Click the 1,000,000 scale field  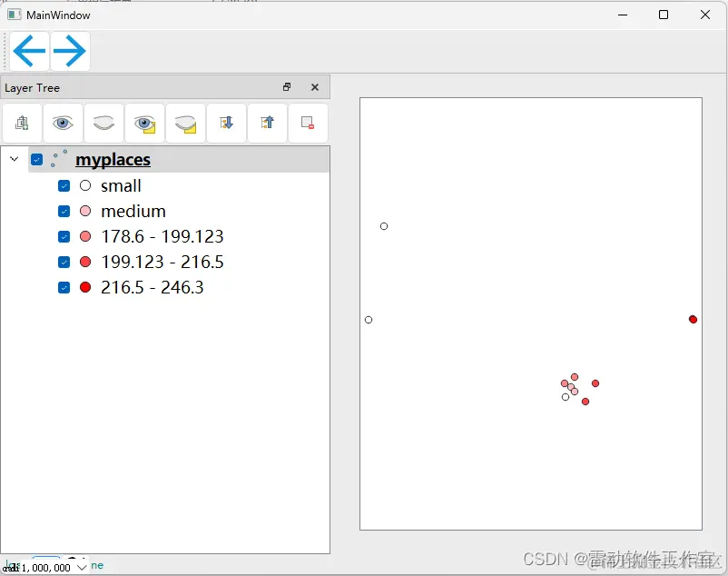(46, 567)
